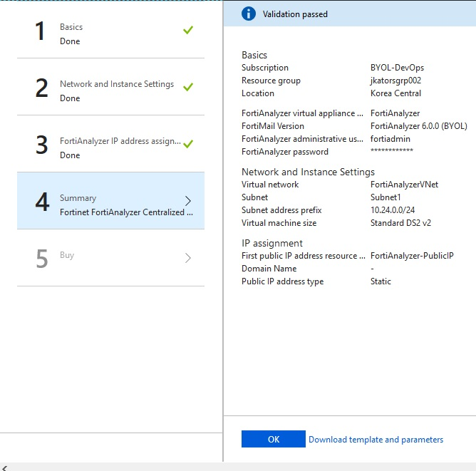
Task: Click the chevron arrow on the Summary step
Action: click(188, 201)
